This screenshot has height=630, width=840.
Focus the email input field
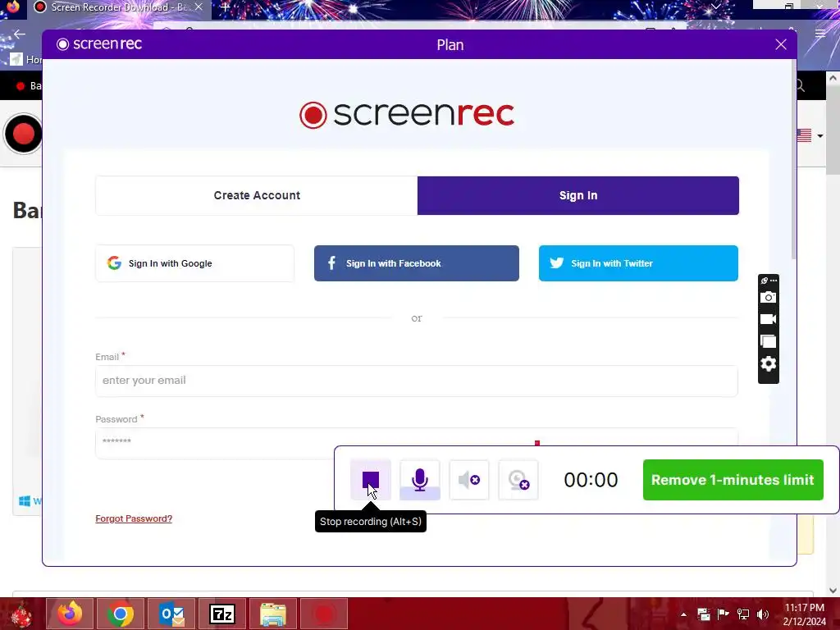coord(416,381)
